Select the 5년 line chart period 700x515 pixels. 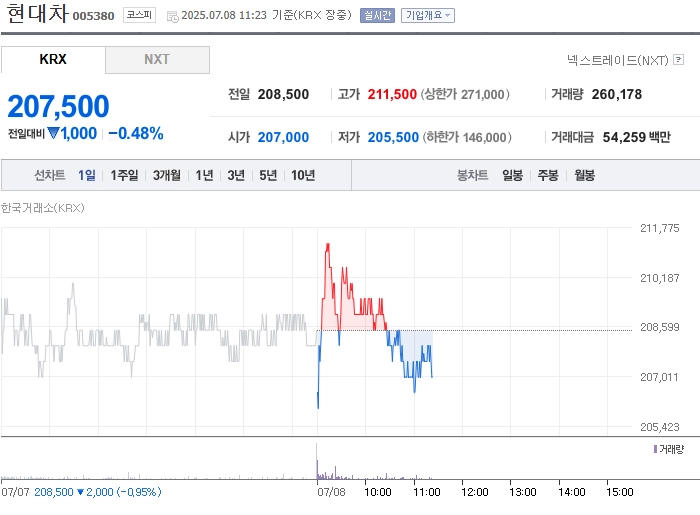point(268,175)
